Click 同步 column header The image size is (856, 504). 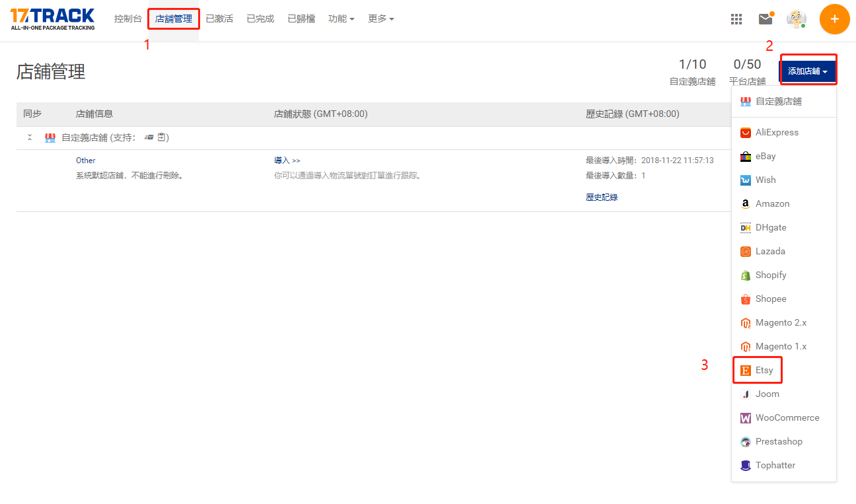pos(32,114)
